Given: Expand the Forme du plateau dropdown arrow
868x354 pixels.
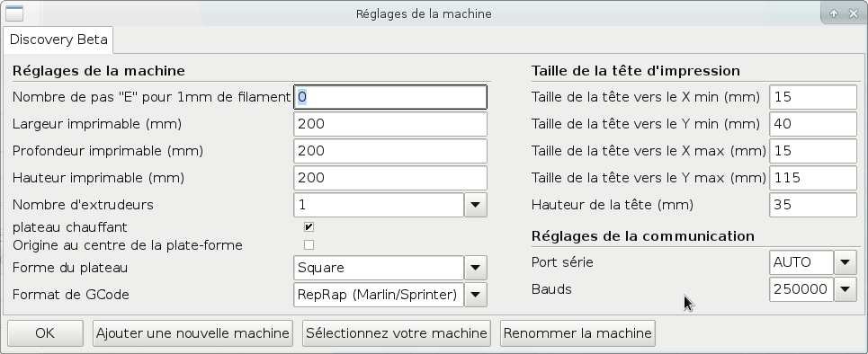Looking at the screenshot, I should (x=475, y=268).
